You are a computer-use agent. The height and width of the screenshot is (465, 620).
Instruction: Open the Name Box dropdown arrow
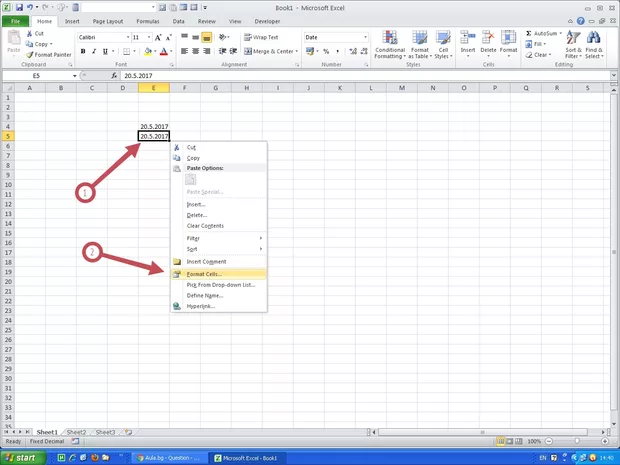[74, 76]
